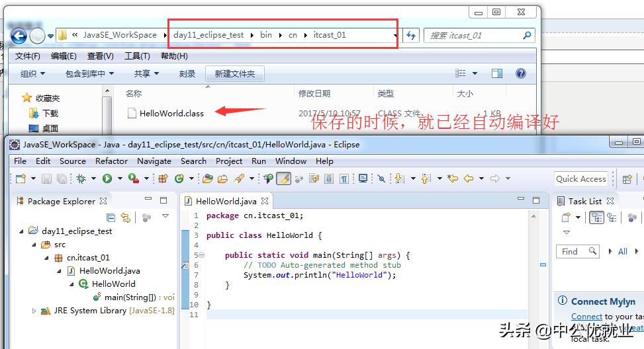This screenshot has height=349, width=644.
Task: Collapse the cn.itcast_01 package node
Action: pos(47,258)
